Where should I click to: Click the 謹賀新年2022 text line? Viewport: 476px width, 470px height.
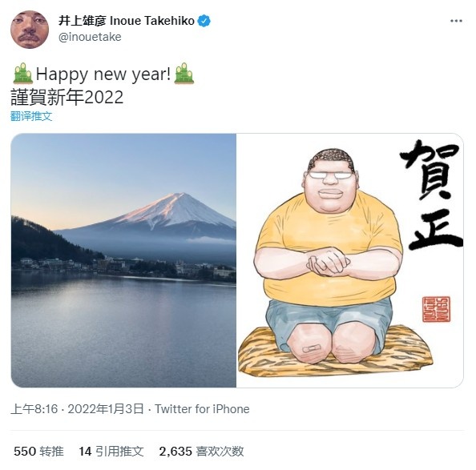(67, 97)
